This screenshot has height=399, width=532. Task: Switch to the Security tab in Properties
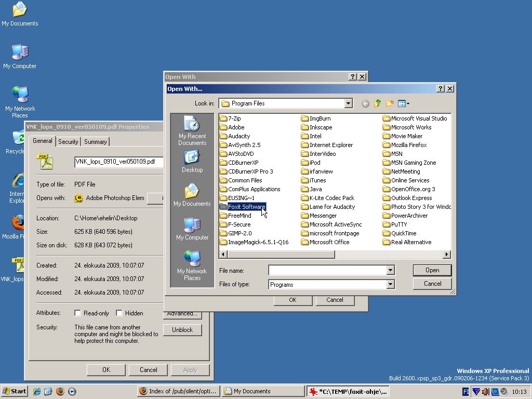(x=68, y=142)
